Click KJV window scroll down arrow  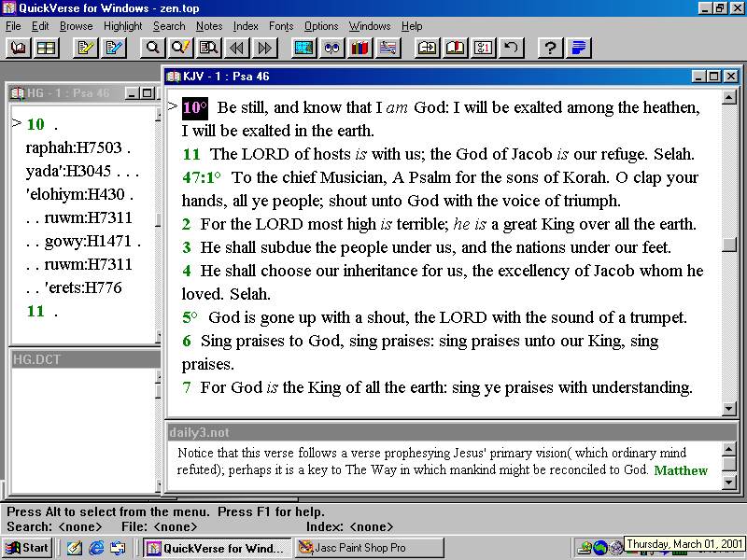click(x=729, y=408)
